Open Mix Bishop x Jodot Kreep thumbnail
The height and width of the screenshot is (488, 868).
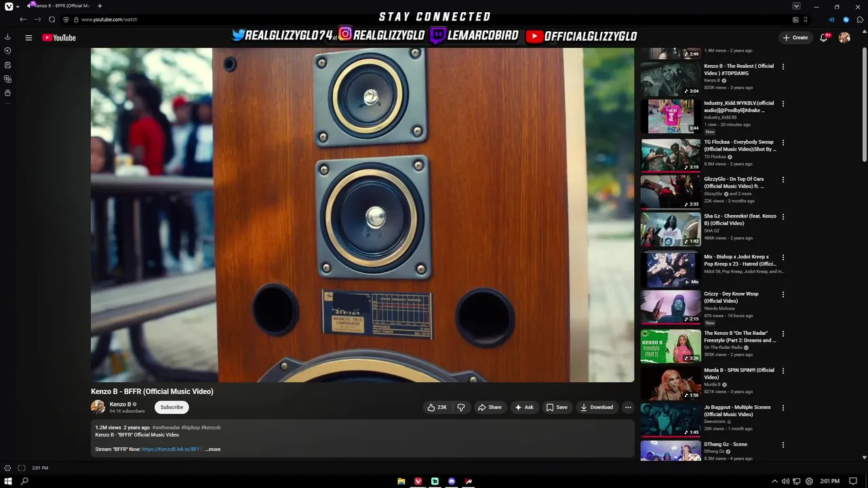(x=671, y=270)
